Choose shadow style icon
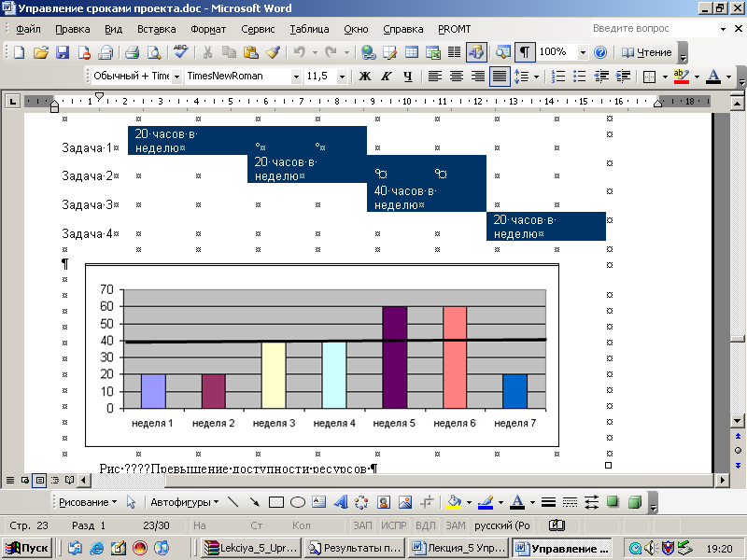 coord(613,502)
